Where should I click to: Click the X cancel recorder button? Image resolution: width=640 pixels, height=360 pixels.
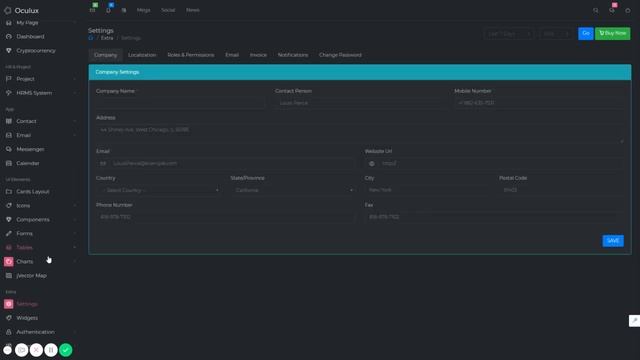click(x=36, y=350)
